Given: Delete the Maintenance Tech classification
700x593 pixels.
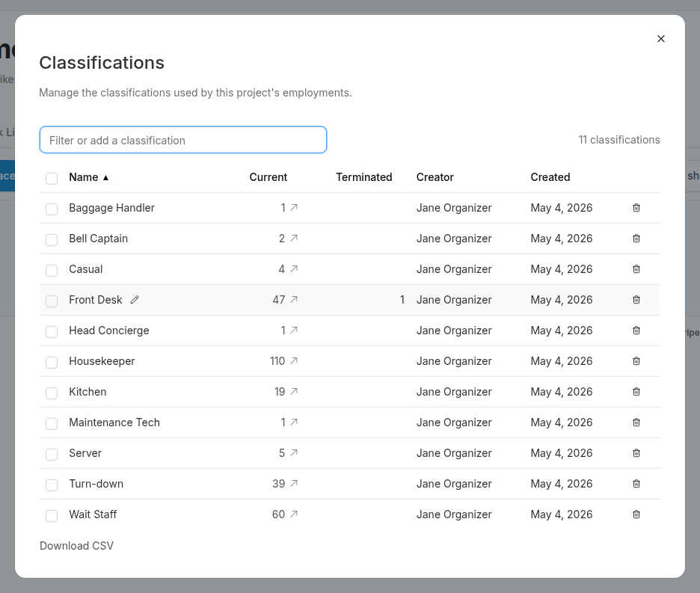Looking at the screenshot, I should (636, 423).
